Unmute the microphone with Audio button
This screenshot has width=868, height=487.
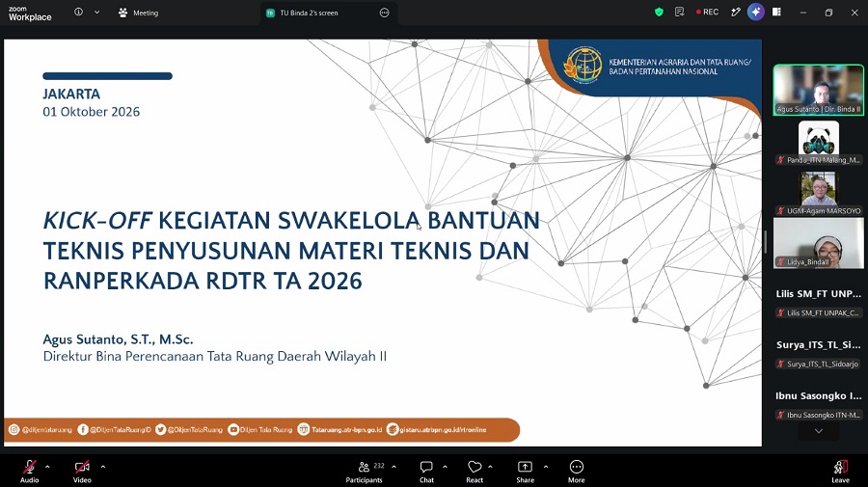29,471
